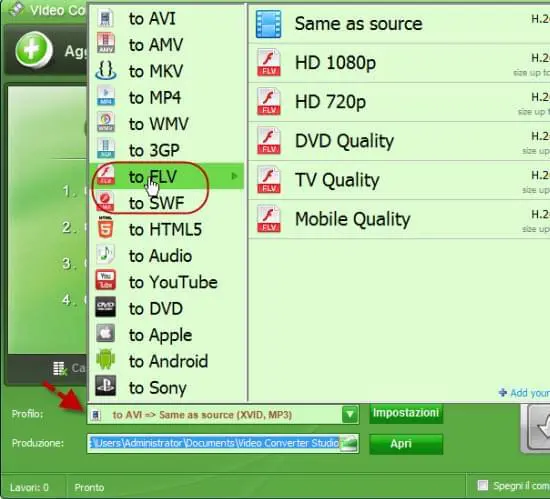Select the to SWF entry
Viewport: 550px width, 499px height.
(167, 203)
